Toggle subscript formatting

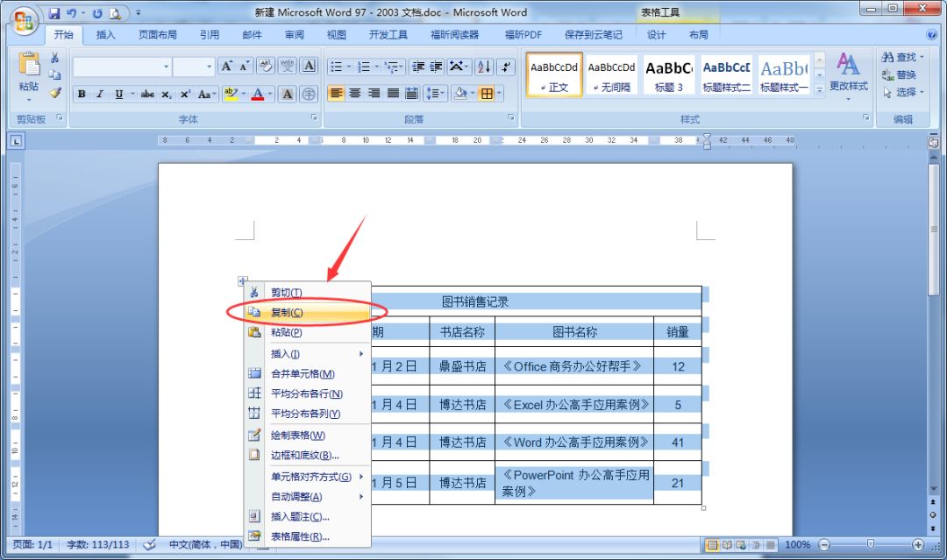tap(166, 94)
